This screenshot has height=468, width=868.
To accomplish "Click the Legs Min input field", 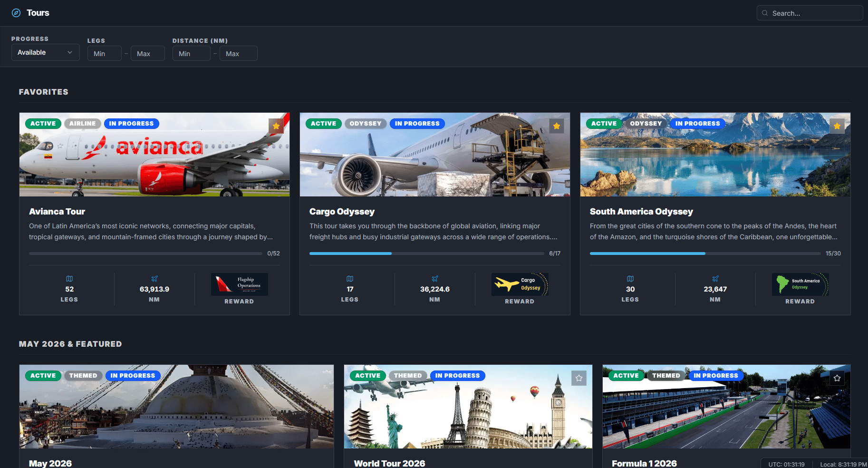I will point(105,53).
